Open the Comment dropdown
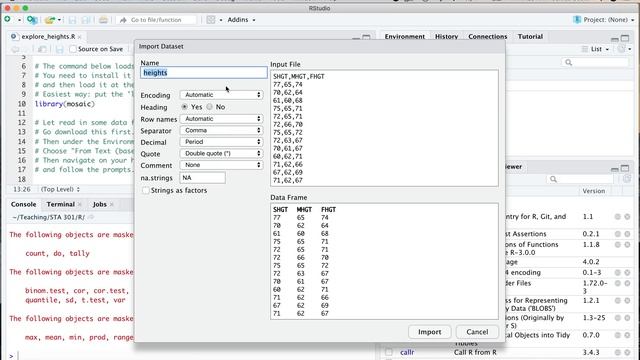Image resolution: width=640 pixels, height=360 pixels. (222, 165)
